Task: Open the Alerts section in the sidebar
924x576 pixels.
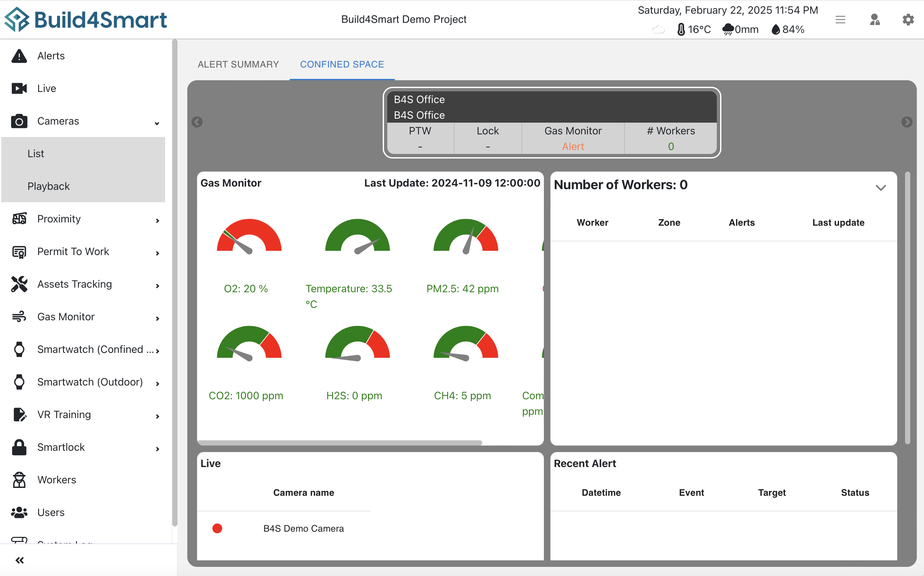Action: click(19, 56)
